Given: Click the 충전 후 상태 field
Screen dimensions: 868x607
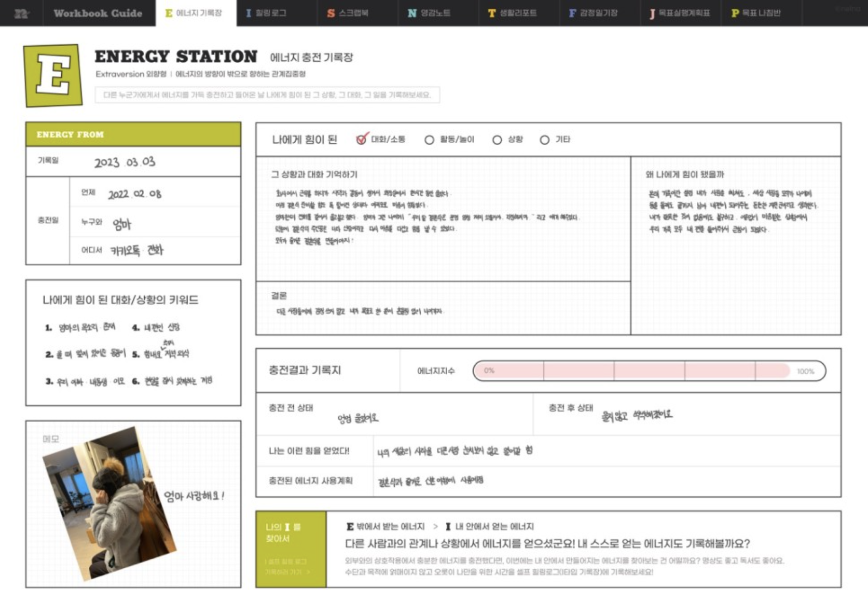Looking at the screenshot, I should (687, 414).
